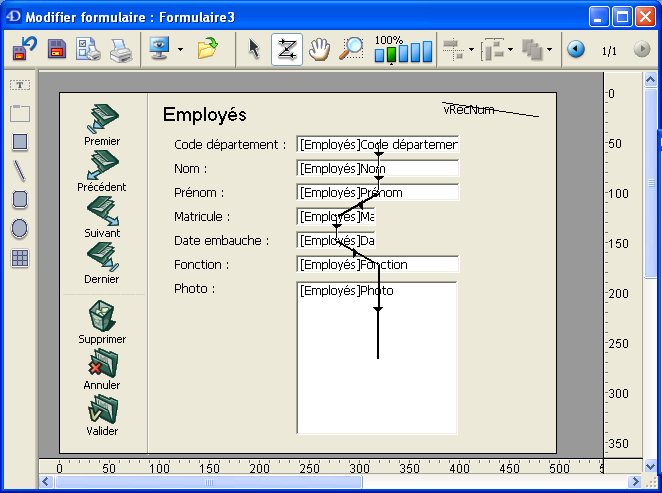Select the text label tool

coord(20,86)
